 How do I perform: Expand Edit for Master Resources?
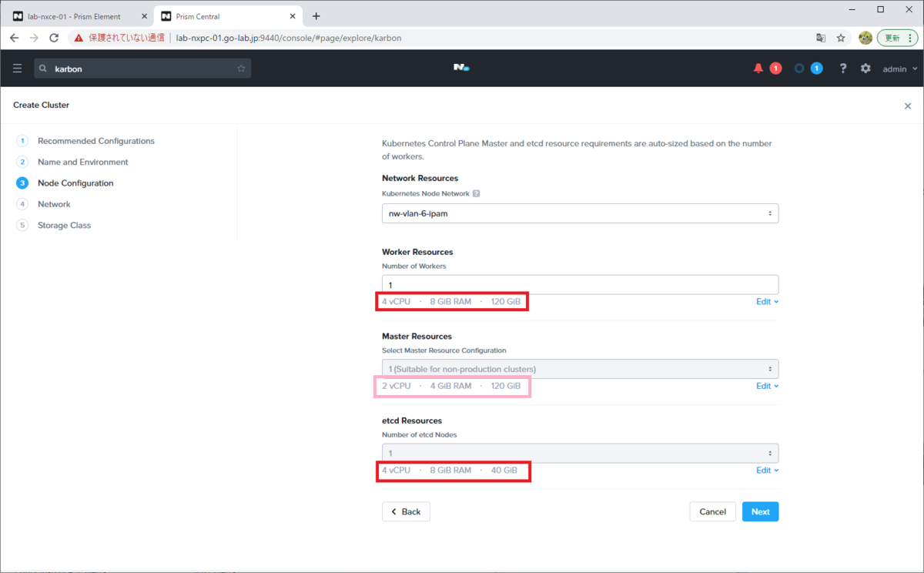point(767,386)
